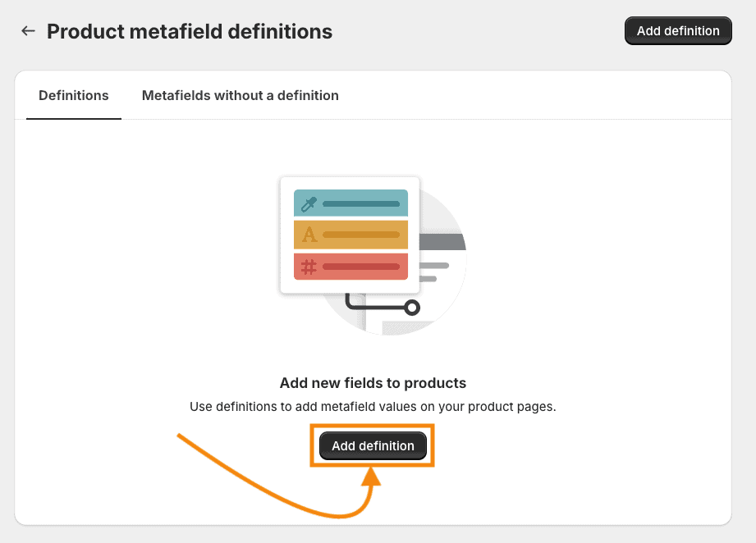The image size is (756, 543).
Task: Click the Product metafield definitions title
Action: pos(190,31)
